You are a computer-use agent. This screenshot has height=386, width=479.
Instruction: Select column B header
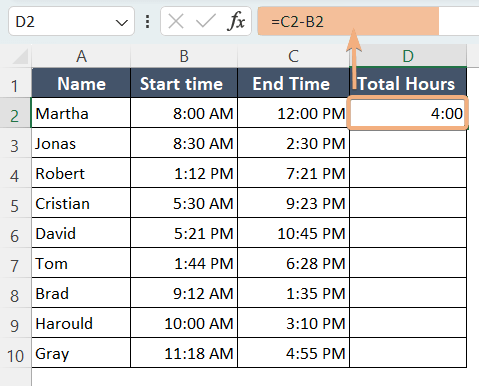tap(184, 56)
